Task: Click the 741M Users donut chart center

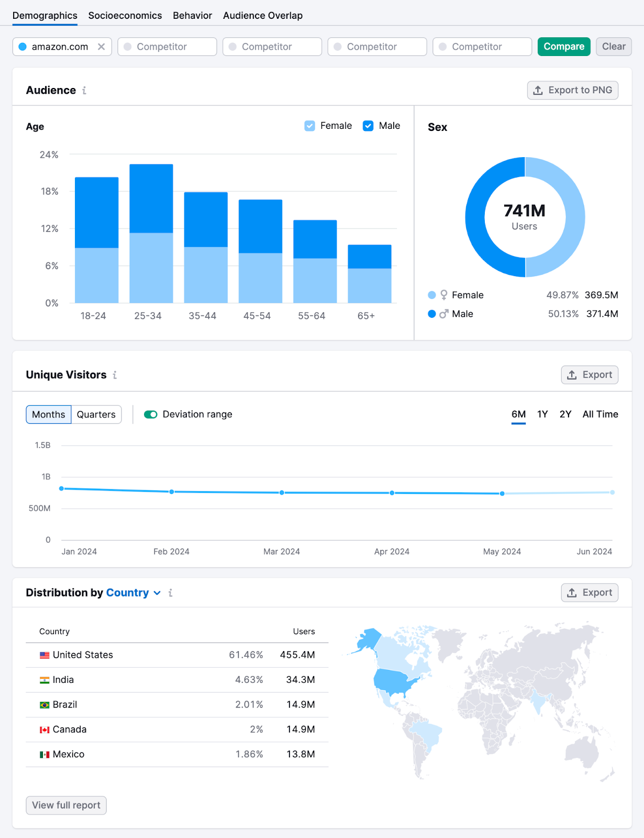Action: (525, 217)
